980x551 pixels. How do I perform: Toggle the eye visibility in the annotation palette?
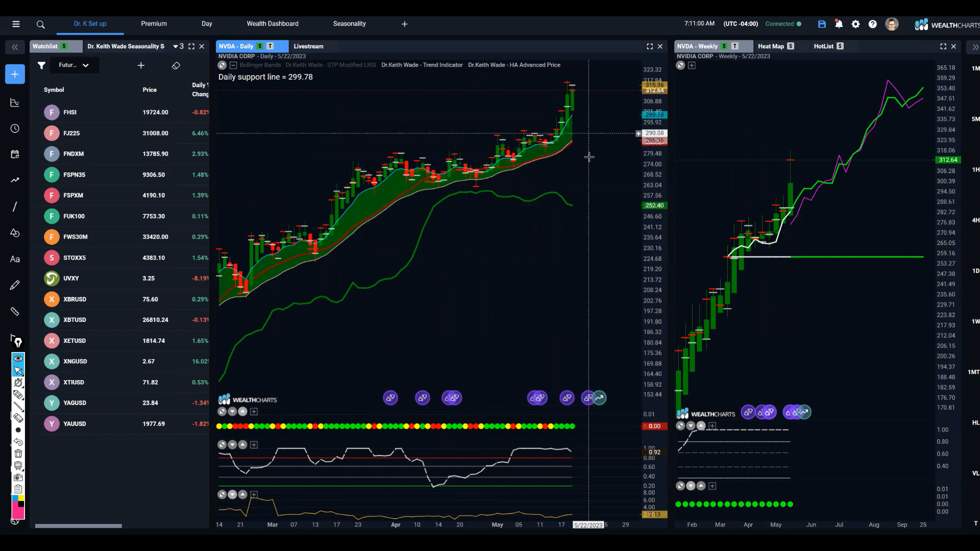(18, 358)
